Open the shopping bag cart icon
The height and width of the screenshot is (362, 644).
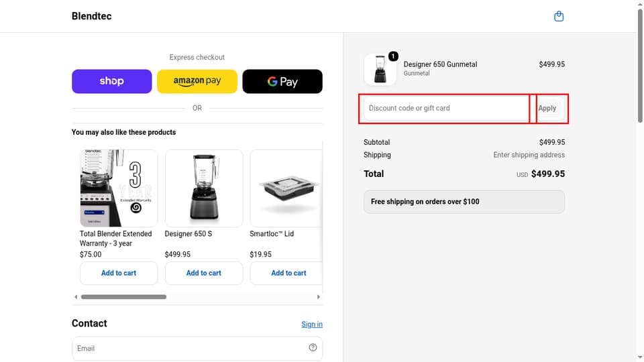click(559, 16)
